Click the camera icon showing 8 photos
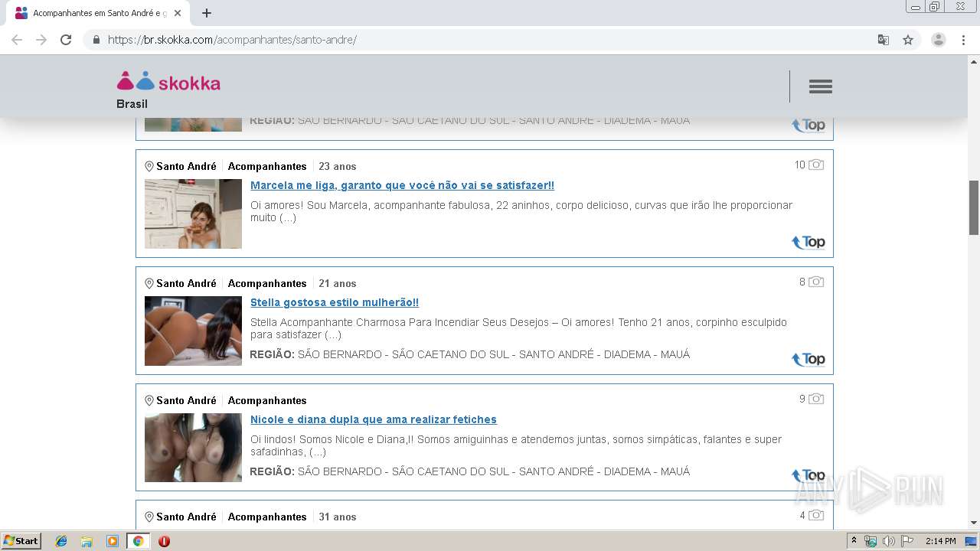This screenshot has height=551, width=980. point(816,282)
